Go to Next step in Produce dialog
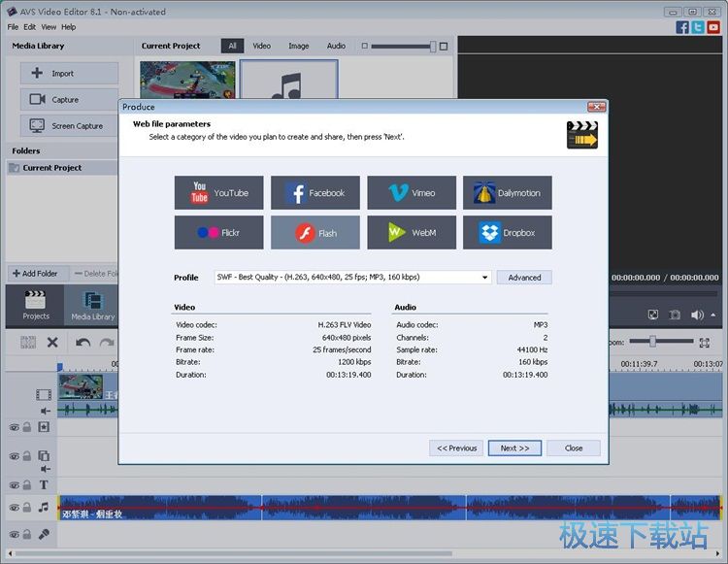 click(x=514, y=448)
